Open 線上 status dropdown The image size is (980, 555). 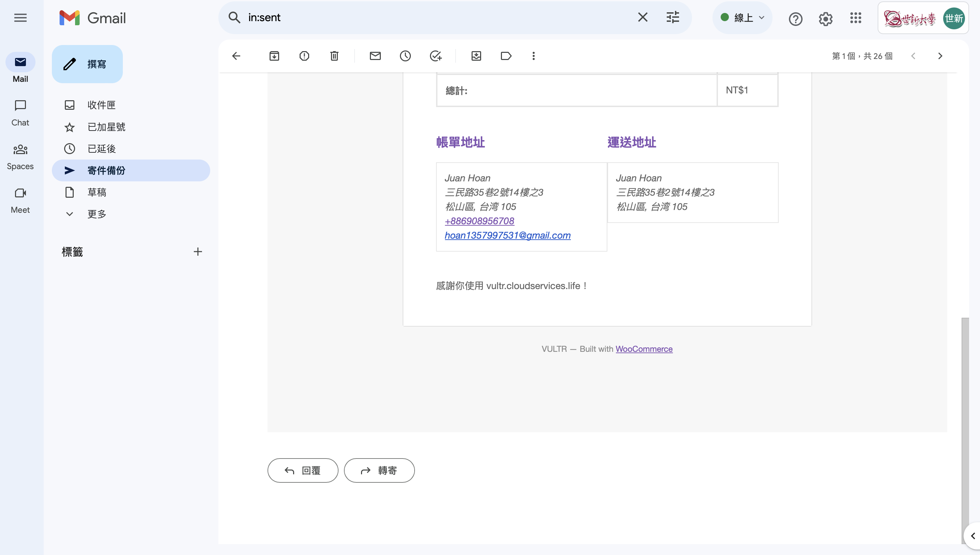coord(743,17)
